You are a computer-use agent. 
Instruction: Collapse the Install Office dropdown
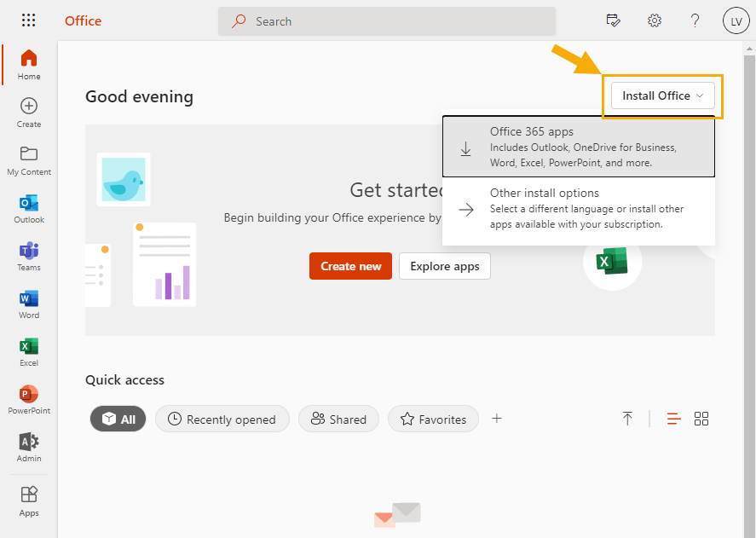click(662, 95)
